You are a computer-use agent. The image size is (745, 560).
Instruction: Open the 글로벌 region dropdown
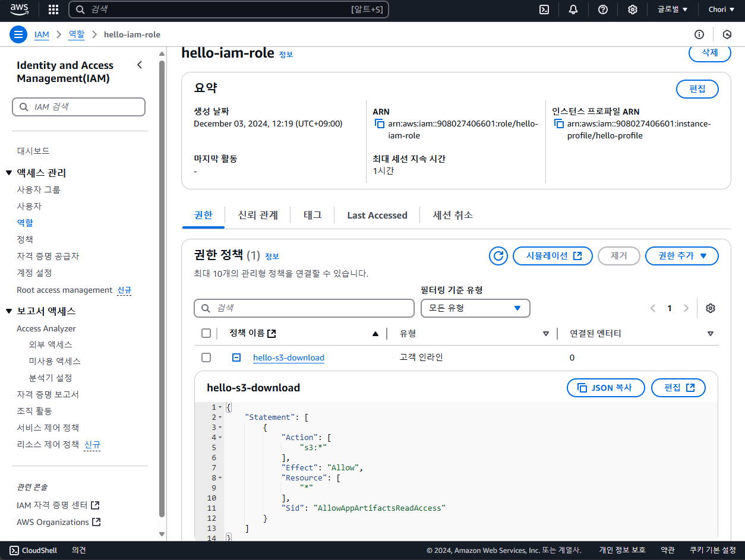tap(672, 10)
